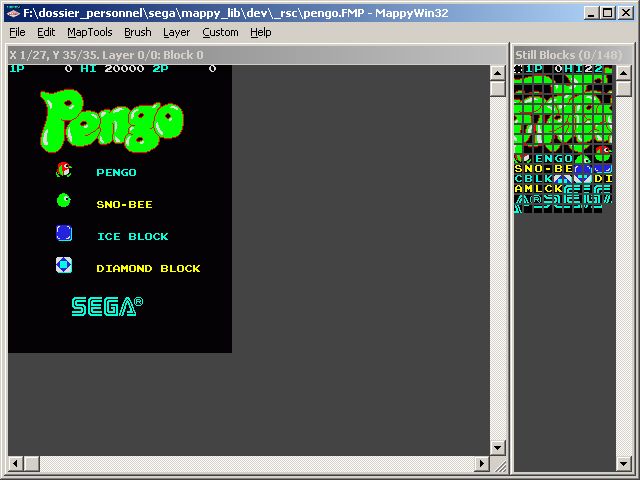This screenshot has height=480, width=640.
Task: Close the MappyWin32 window
Action: [x=626, y=13]
